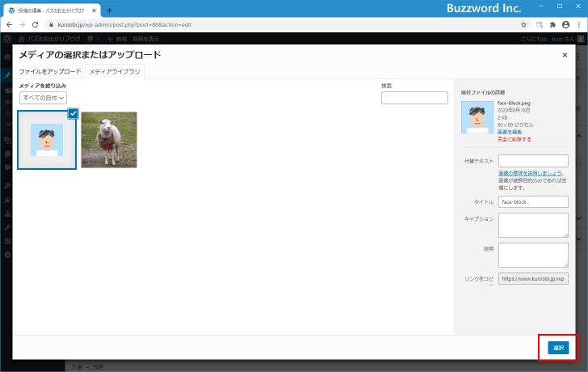Image resolution: width=588 pixels, height=372 pixels.
Task: Open a new browser tab
Action: 110,11
